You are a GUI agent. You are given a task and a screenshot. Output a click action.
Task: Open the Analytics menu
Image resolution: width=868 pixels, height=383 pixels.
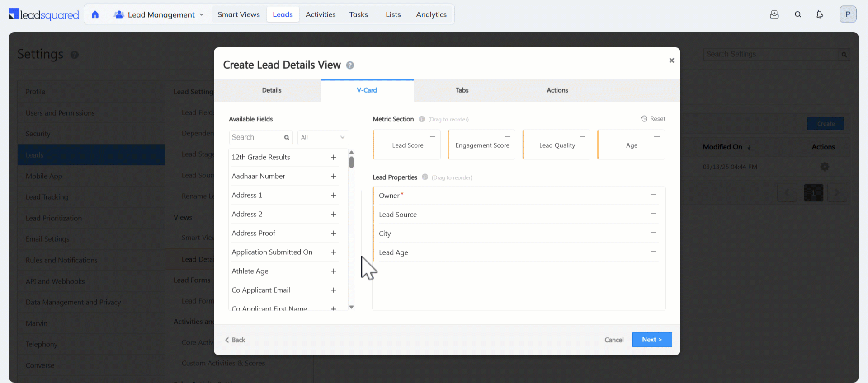click(x=431, y=14)
